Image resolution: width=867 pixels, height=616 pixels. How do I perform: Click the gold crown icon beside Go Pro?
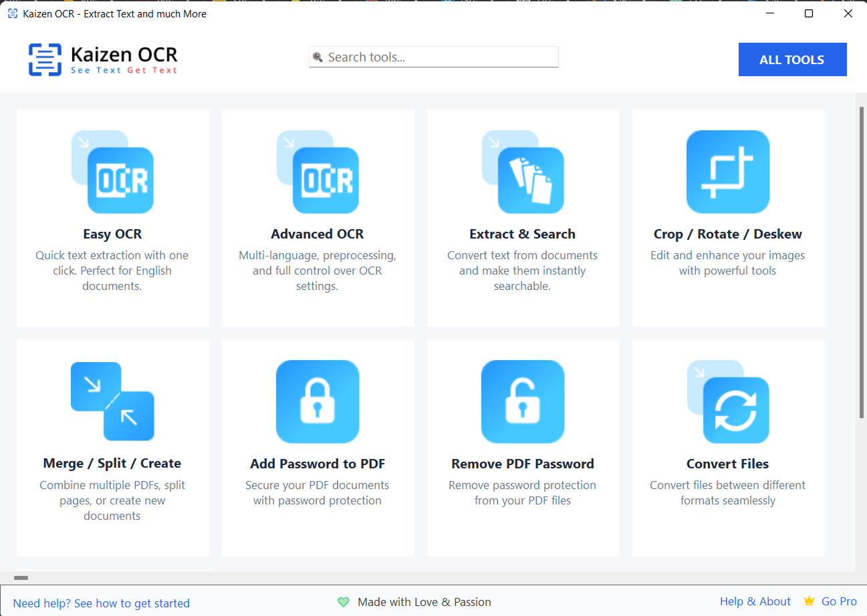click(x=810, y=601)
